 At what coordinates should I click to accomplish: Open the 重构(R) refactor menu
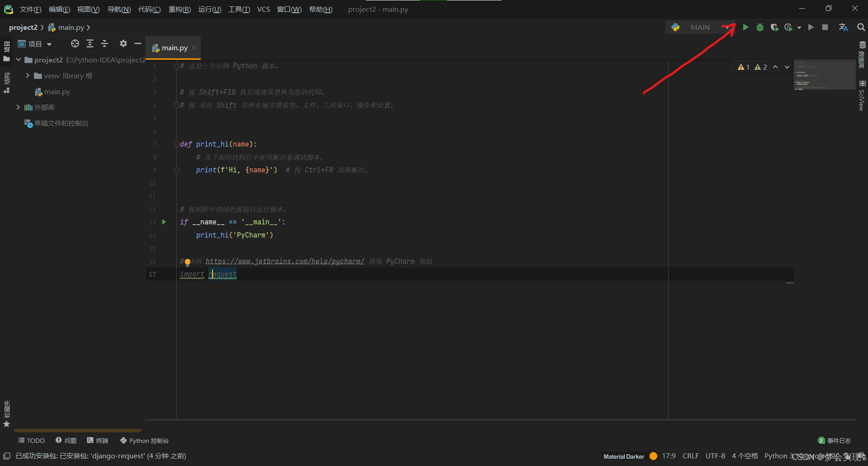pyautogui.click(x=179, y=10)
